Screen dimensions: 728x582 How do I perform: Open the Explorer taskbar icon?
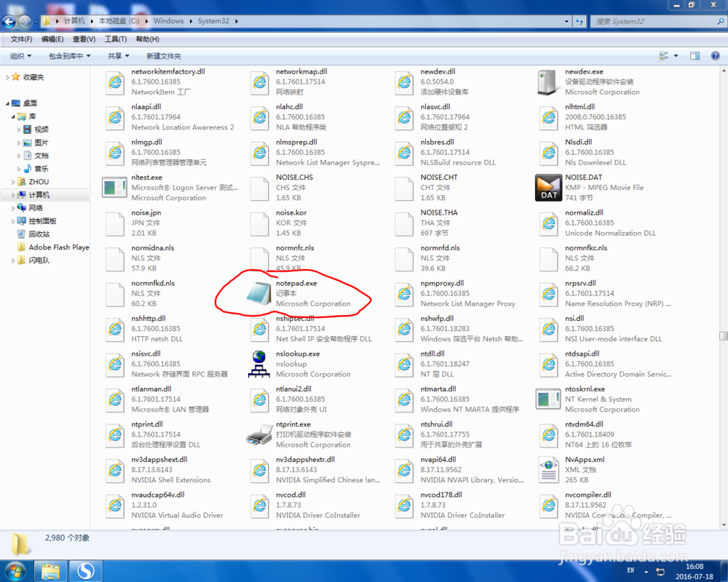coord(50,571)
